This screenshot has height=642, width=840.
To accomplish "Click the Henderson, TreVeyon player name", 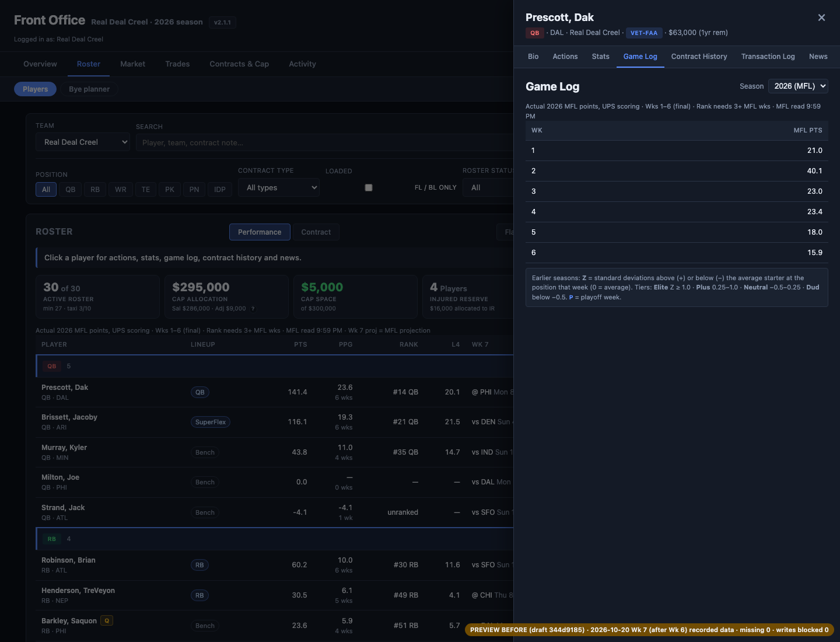I will (x=78, y=591).
